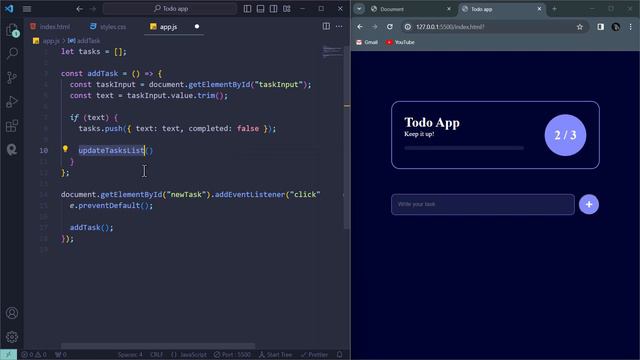Open the Chrome profile avatar

[616, 27]
